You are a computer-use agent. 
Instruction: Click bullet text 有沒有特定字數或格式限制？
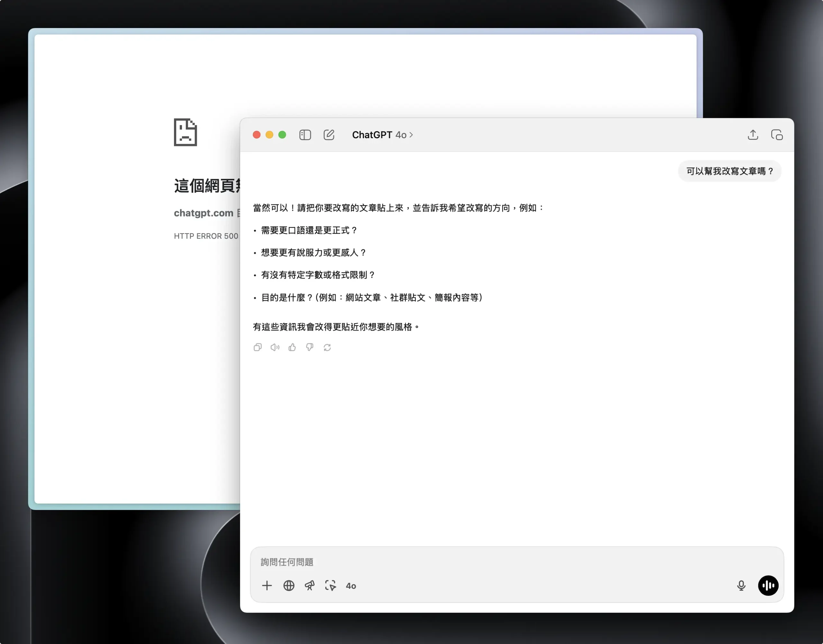[318, 275]
